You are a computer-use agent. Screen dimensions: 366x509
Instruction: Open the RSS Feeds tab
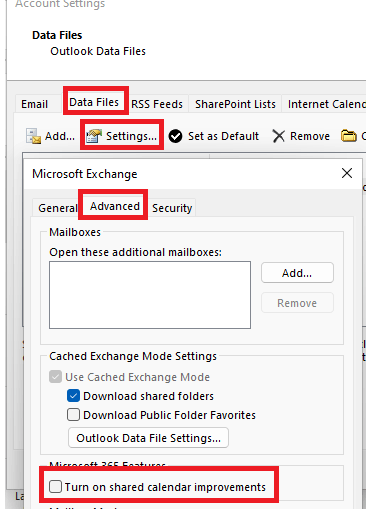tap(157, 104)
